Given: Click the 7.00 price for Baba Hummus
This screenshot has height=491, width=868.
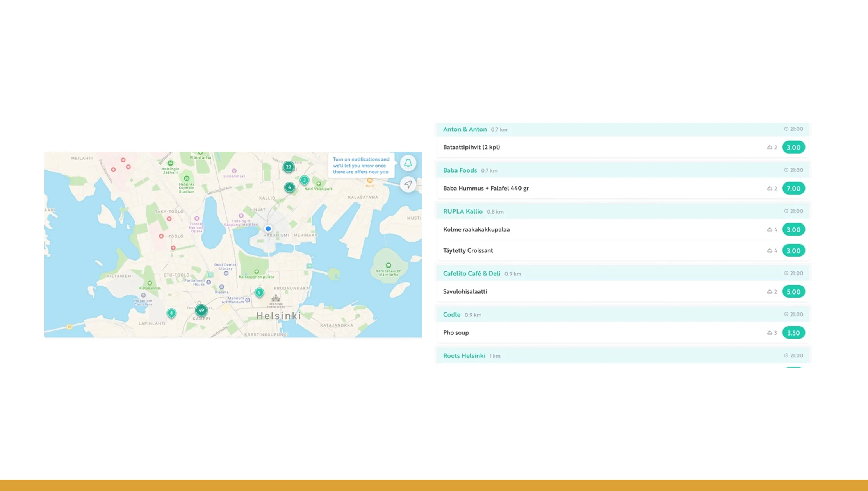Looking at the screenshot, I should 793,188.
